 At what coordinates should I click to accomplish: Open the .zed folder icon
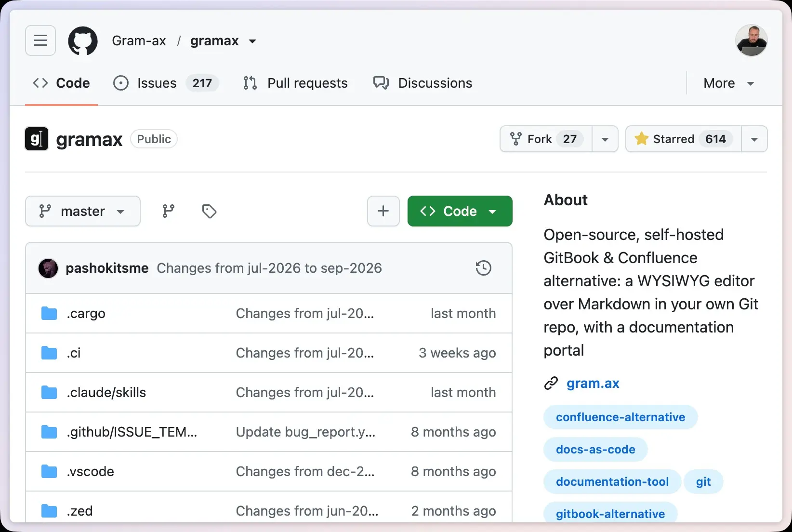point(49,511)
